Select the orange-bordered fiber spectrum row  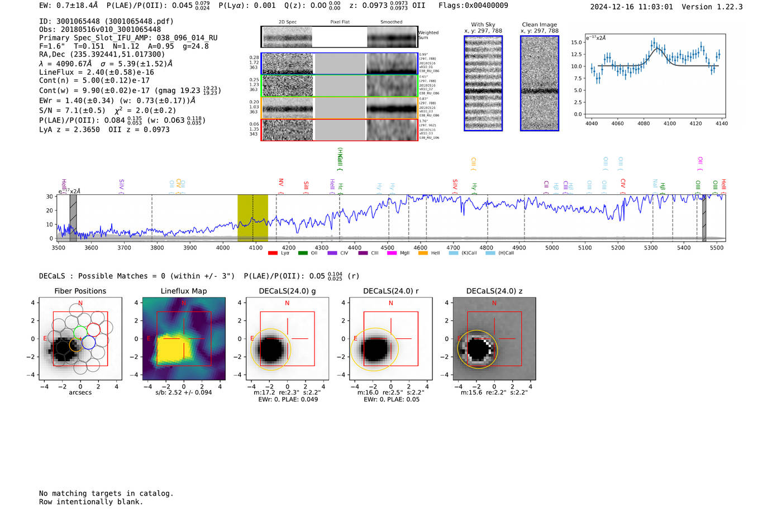(340, 108)
